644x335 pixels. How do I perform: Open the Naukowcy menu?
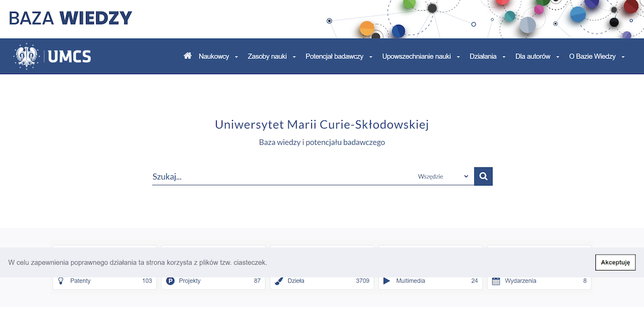click(x=214, y=56)
